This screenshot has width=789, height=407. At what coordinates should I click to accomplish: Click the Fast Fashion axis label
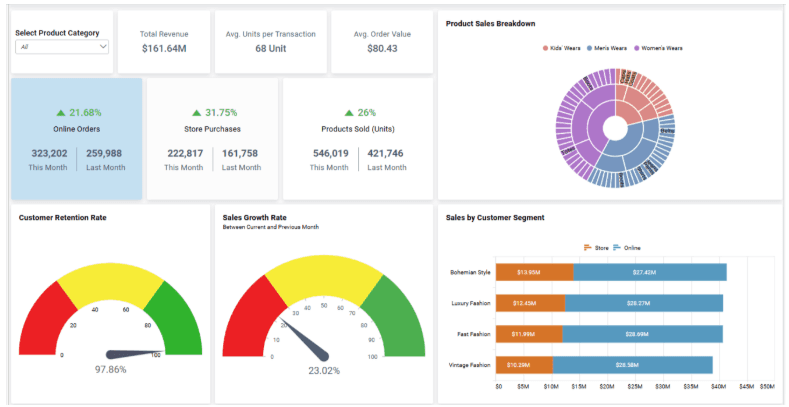click(x=474, y=334)
